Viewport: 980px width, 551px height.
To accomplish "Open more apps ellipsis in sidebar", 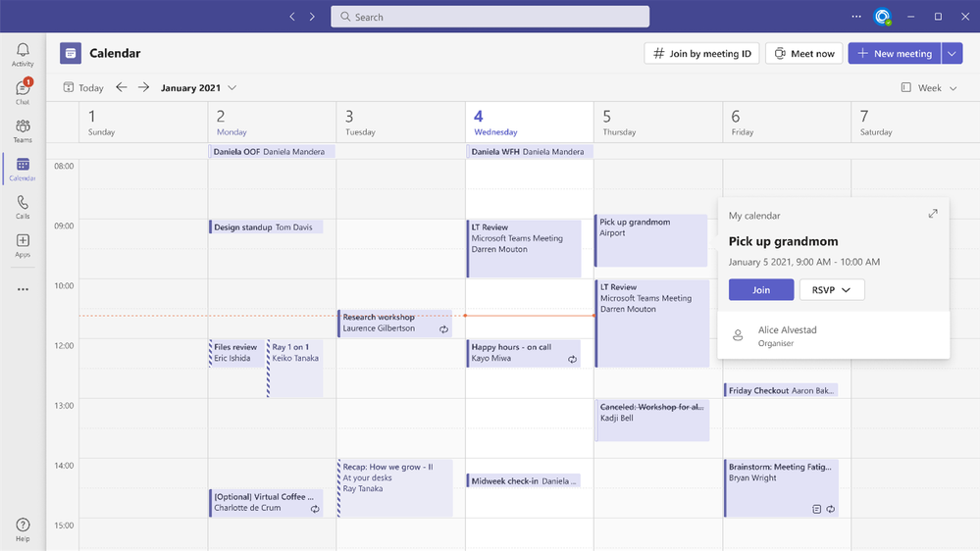I will (x=23, y=289).
